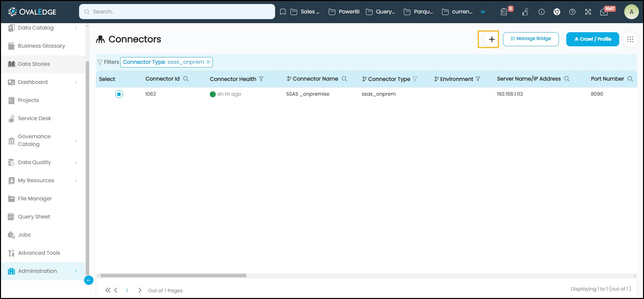Open the PowerBI bookmark folder
This screenshot has width=644, height=299.
[x=344, y=12]
